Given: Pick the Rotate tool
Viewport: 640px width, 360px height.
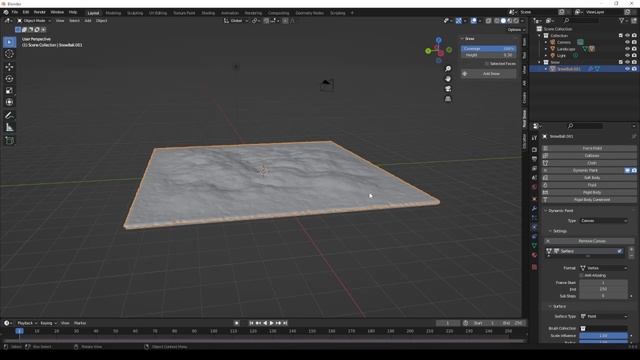Looking at the screenshot, I should [9, 78].
